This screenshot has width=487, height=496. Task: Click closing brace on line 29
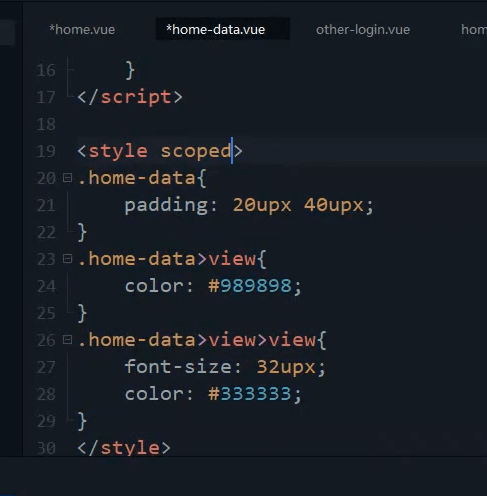[x=82, y=422]
